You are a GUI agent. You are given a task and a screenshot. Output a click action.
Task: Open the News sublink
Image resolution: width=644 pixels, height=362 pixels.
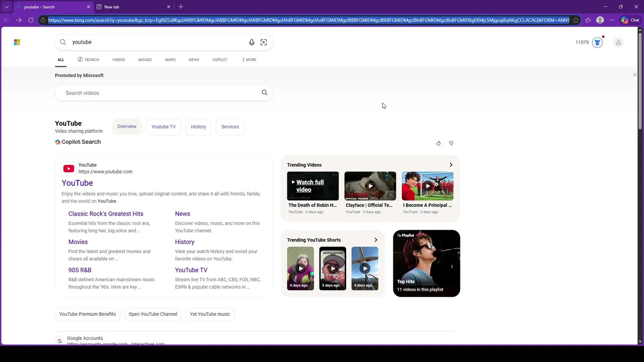tap(183, 214)
